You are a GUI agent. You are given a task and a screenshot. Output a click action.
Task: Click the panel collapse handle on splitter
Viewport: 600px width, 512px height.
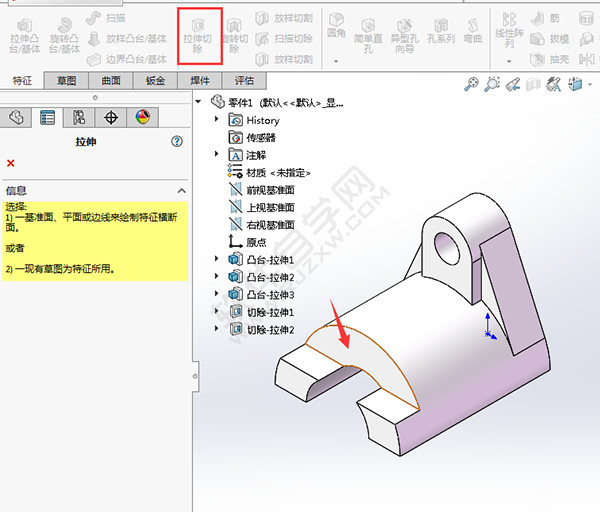point(195,376)
